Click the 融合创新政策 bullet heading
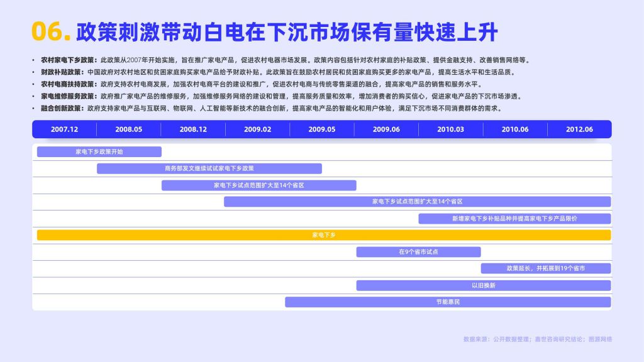This screenshot has height=362, width=644. tap(64, 108)
